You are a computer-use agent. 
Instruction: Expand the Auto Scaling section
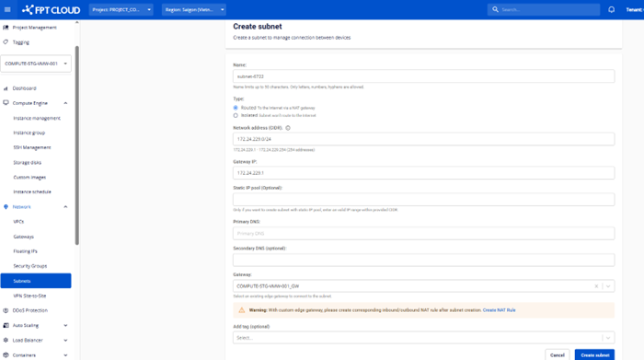[x=65, y=326]
